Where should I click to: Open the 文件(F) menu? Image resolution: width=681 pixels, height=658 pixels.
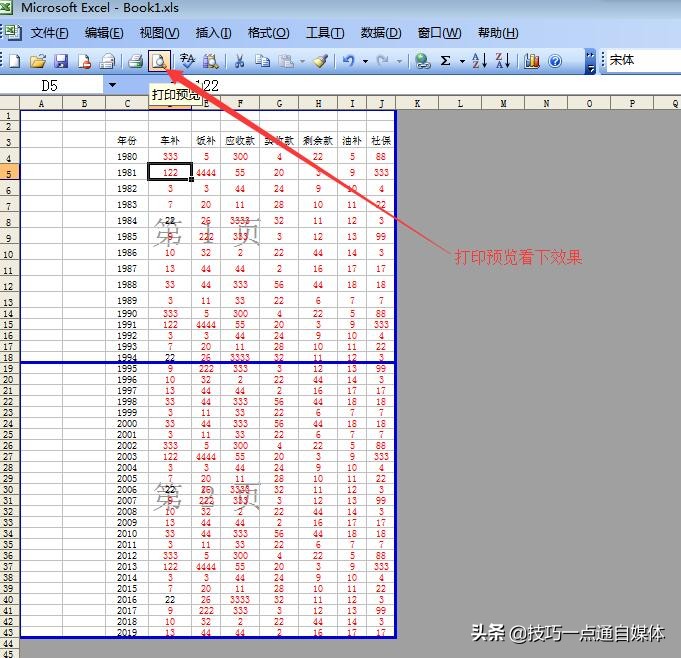pos(49,33)
